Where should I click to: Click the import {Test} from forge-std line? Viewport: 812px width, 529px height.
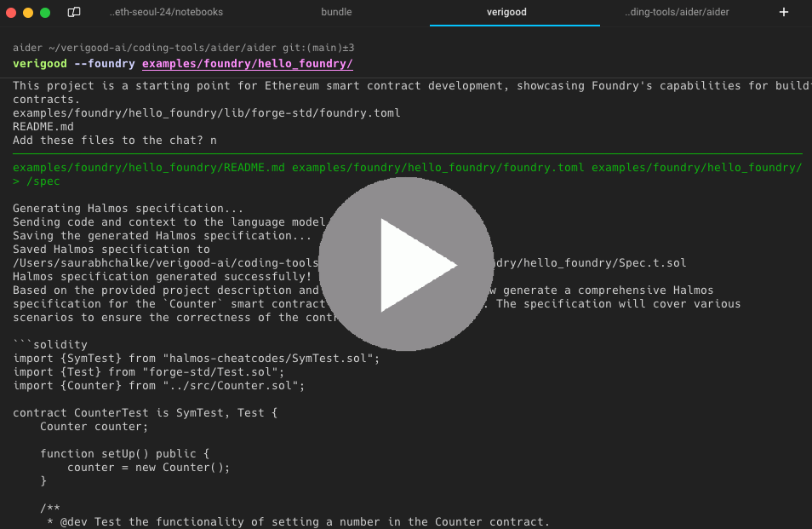[x=148, y=372]
